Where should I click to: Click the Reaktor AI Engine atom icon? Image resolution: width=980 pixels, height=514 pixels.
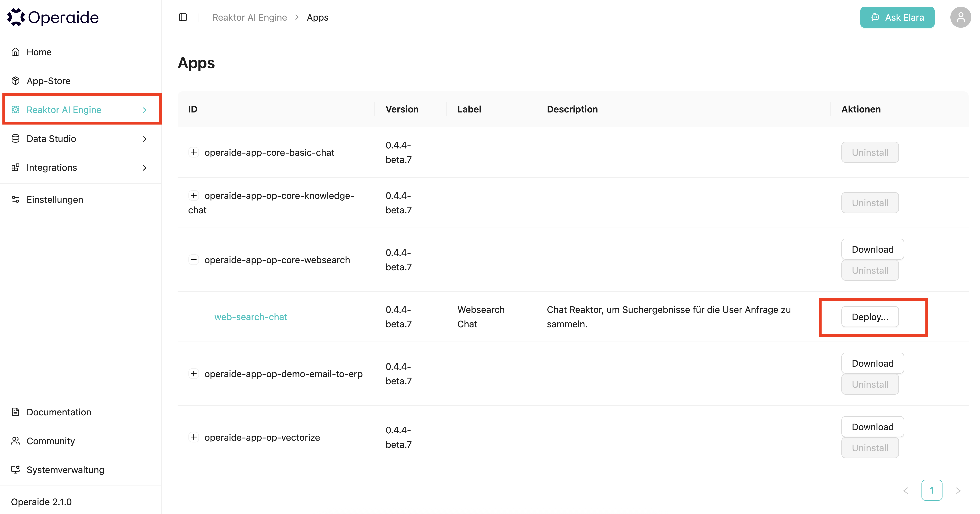(16, 109)
